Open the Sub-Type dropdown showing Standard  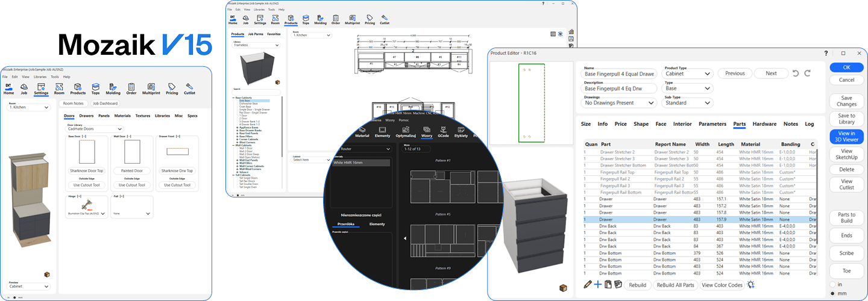click(x=688, y=103)
